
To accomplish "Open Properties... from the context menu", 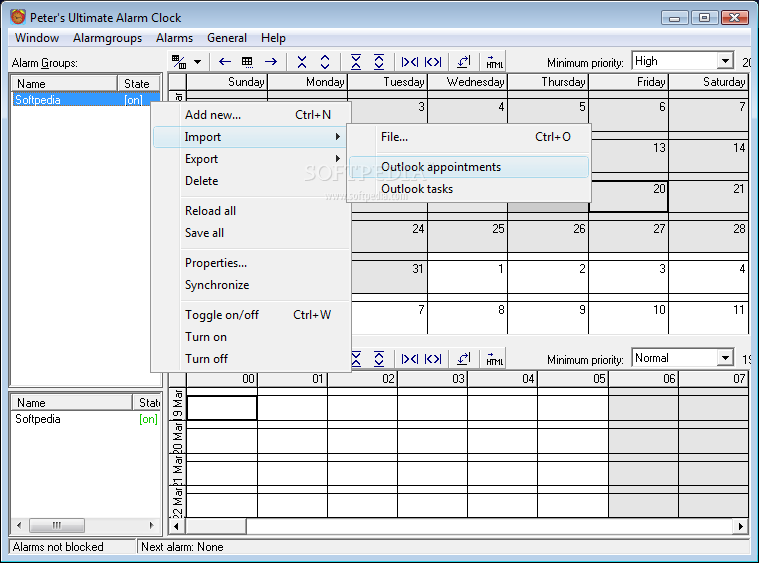I will tap(252, 263).
